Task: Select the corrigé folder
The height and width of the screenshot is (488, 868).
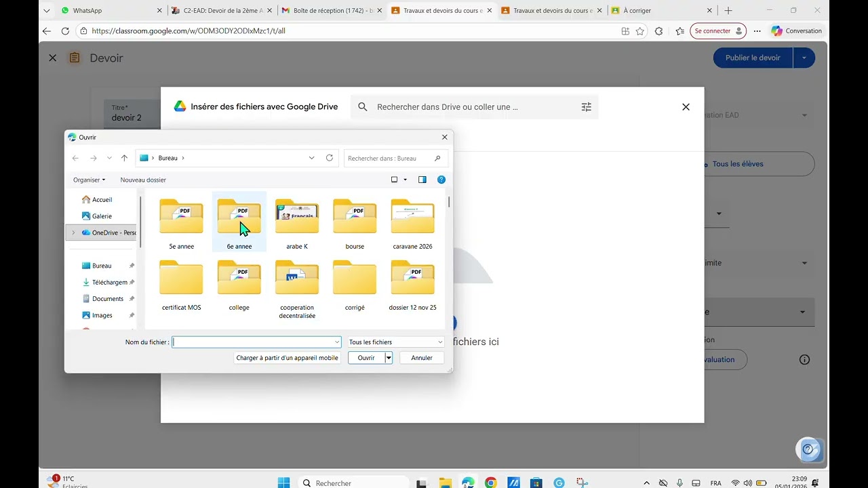Action: [355, 285]
